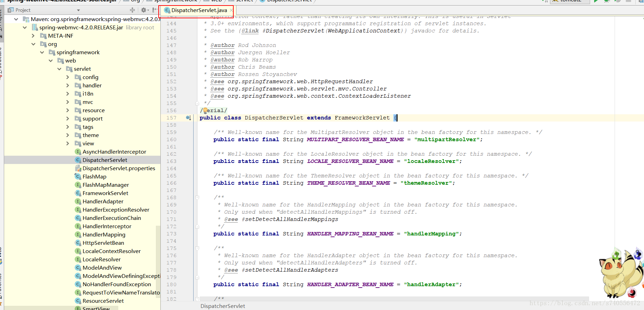Image resolution: width=644 pixels, height=310 pixels.
Task: Fold the comment starting at line 175
Action: coord(197,248)
